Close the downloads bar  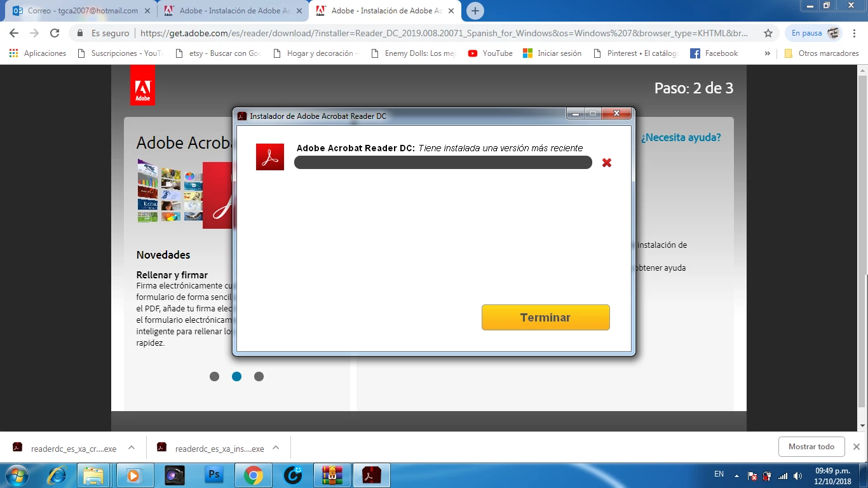click(x=857, y=447)
